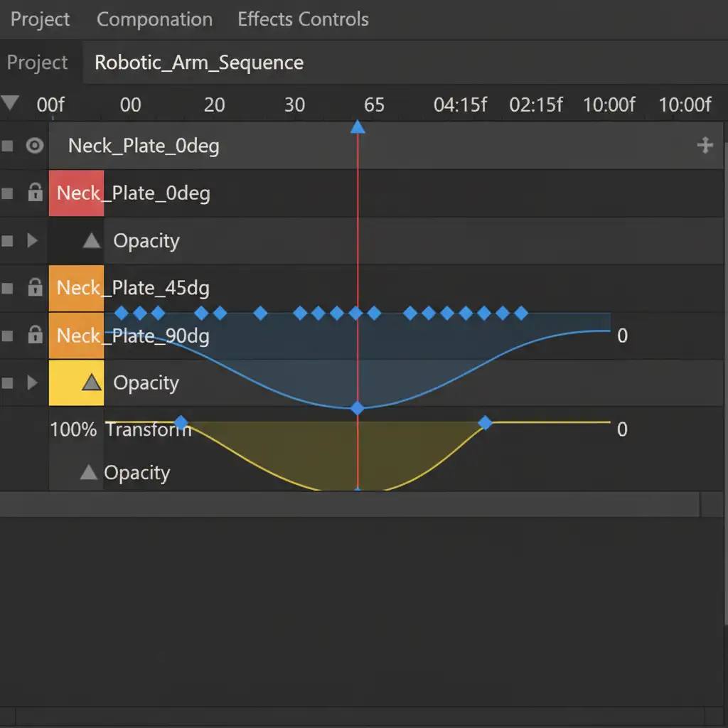Click triangle icon in yellow Opacity row
The width and height of the screenshot is (728, 728).
coord(91,382)
